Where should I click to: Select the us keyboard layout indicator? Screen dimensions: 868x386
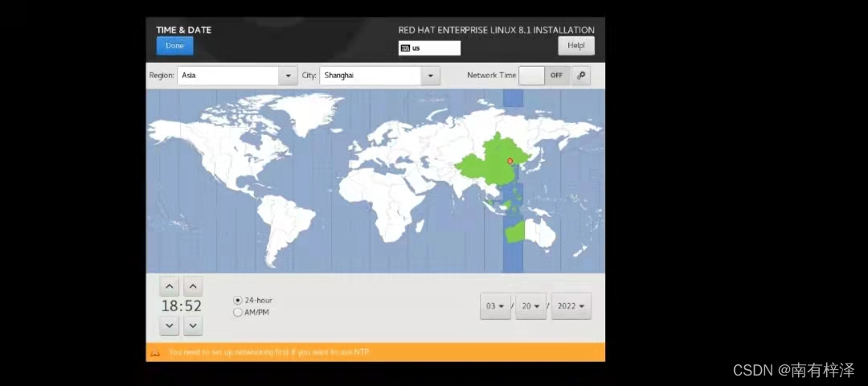pyautogui.click(x=429, y=48)
